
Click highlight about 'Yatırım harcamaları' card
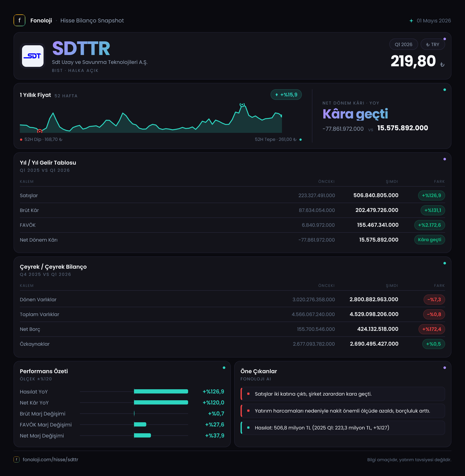pos(343,411)
